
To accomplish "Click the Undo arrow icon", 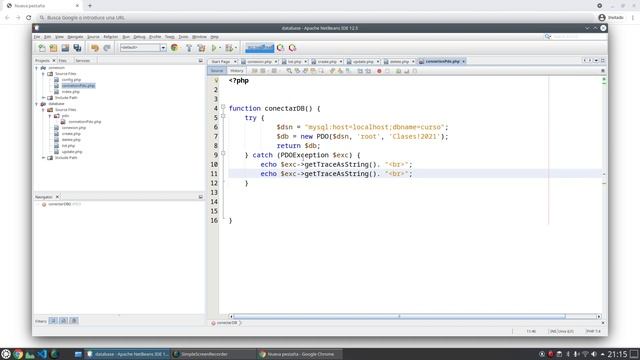I will pyautogui.click(x=95, y=48).
